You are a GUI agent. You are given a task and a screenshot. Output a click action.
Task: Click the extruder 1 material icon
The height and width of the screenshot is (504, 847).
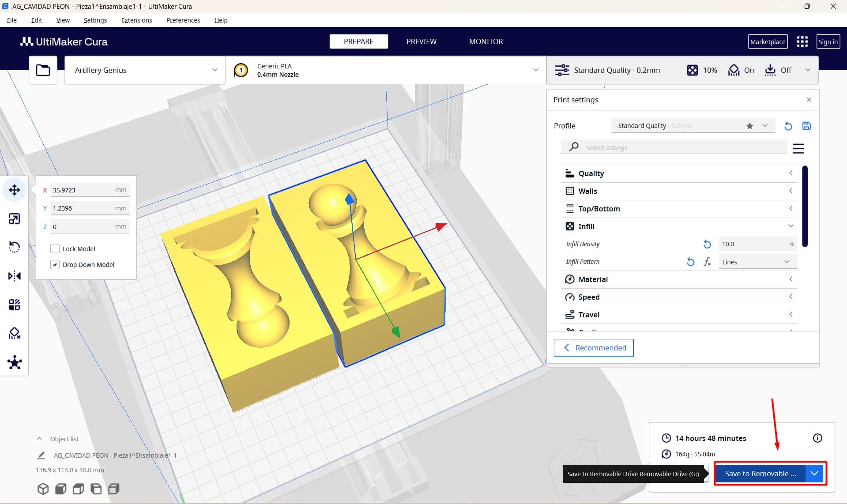(241, 70)
